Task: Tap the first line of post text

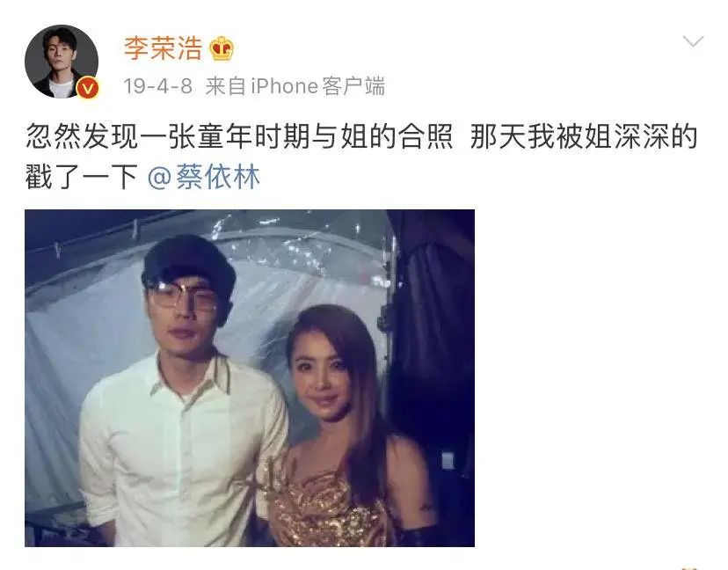Action: pos(361,137)
